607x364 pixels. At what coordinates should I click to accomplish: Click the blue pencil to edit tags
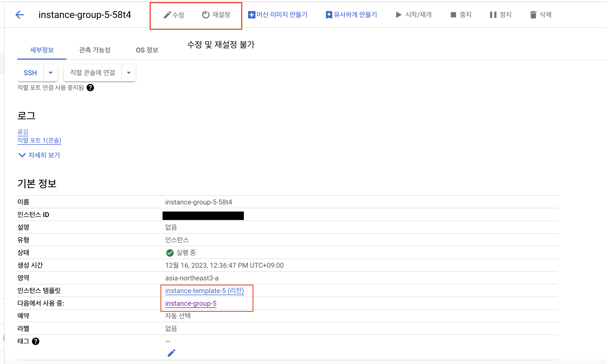coord(171,353)
